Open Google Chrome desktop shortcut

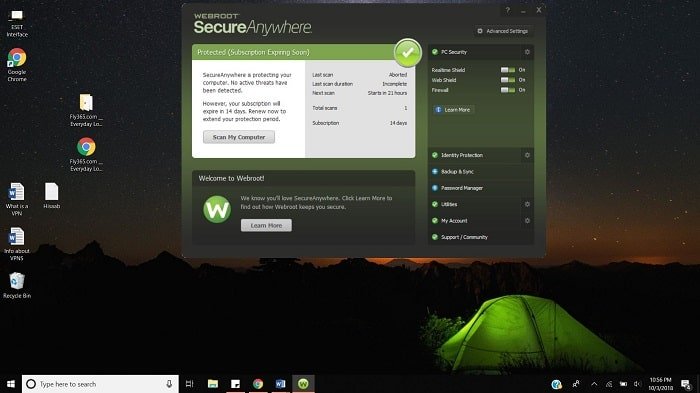(17, 65)
